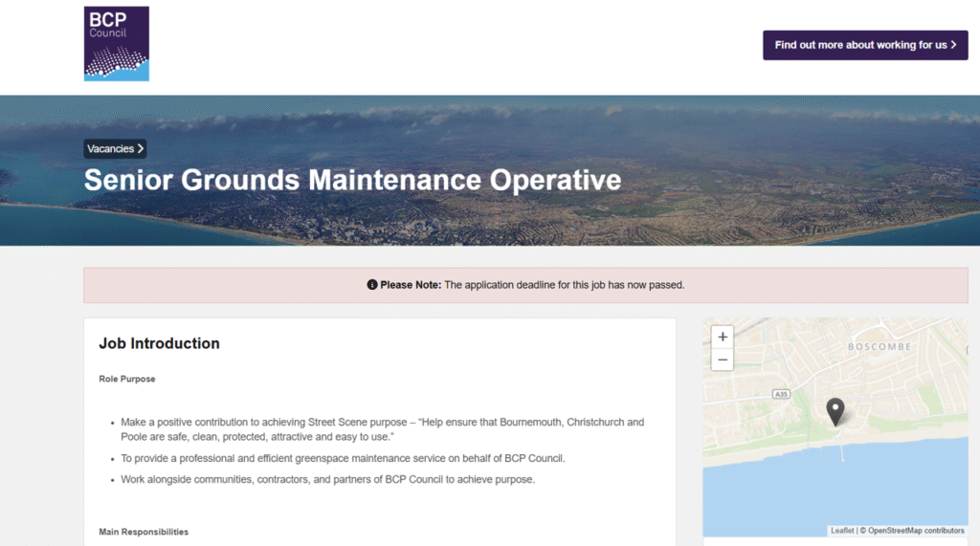
Task: Click the Boscombe label on the map
Action: (x=879, y=346)
